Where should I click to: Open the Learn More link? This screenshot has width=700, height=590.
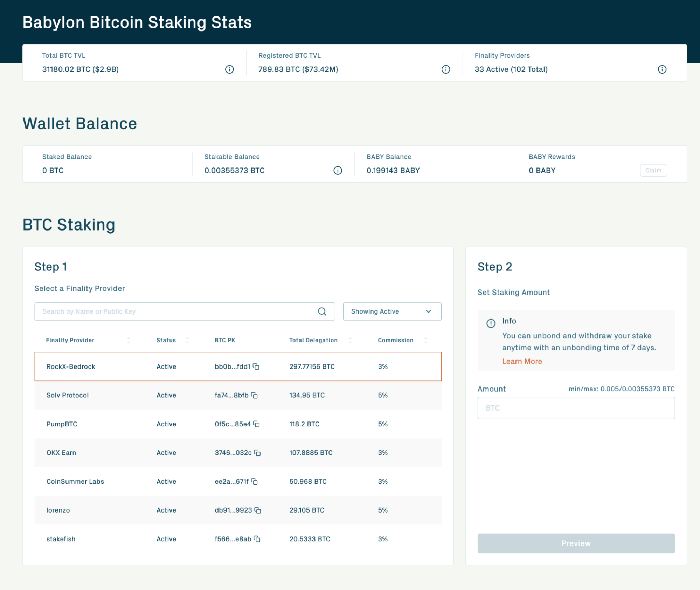tap(522, 362)
